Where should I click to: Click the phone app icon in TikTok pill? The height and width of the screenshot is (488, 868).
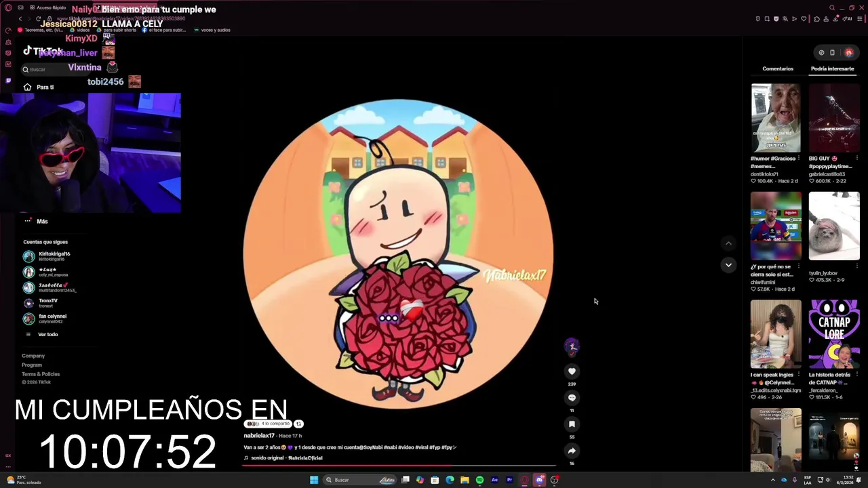832,52
